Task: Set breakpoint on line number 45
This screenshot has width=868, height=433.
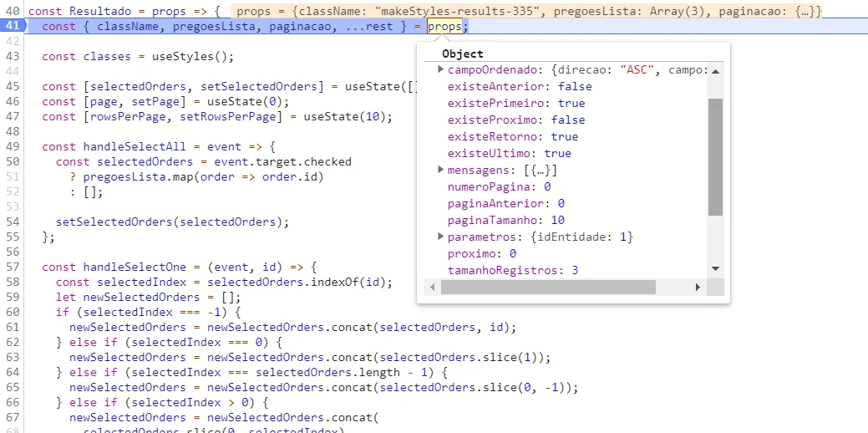Action: click(x=13, y=86)
